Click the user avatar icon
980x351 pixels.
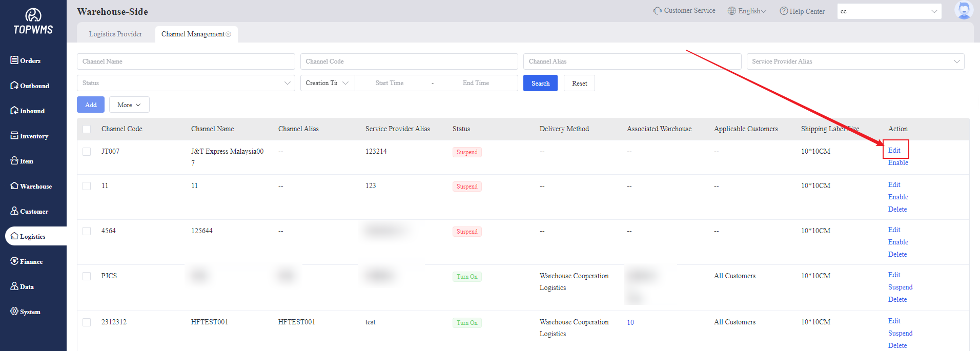point(964,10)
